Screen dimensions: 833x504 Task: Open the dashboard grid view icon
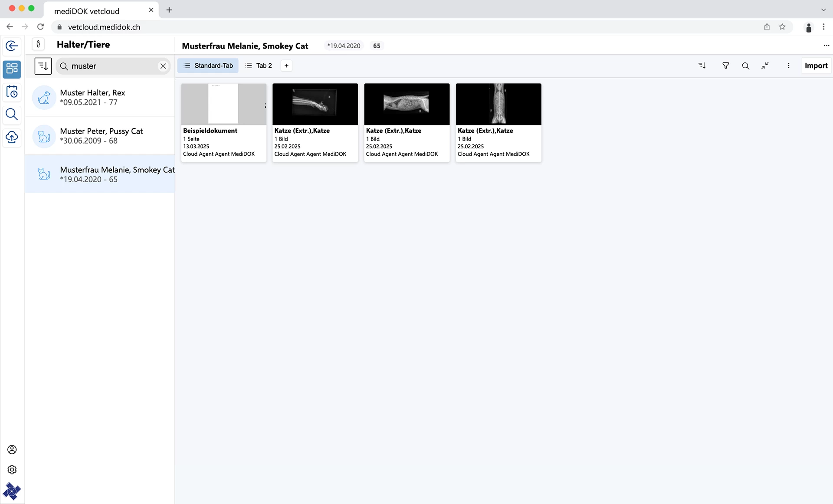(12, 69)
